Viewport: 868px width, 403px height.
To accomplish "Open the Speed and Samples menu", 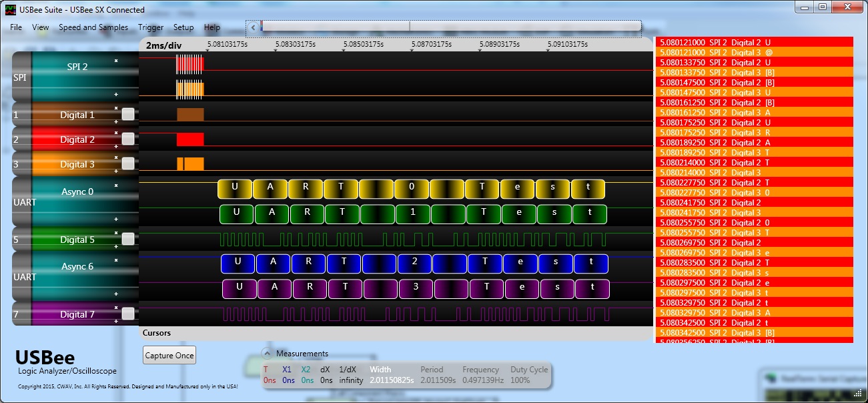I will pos(93,27).
